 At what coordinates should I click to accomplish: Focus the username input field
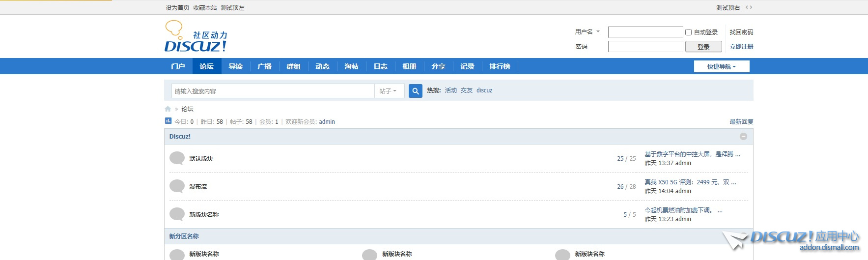[x=645, y=32]
